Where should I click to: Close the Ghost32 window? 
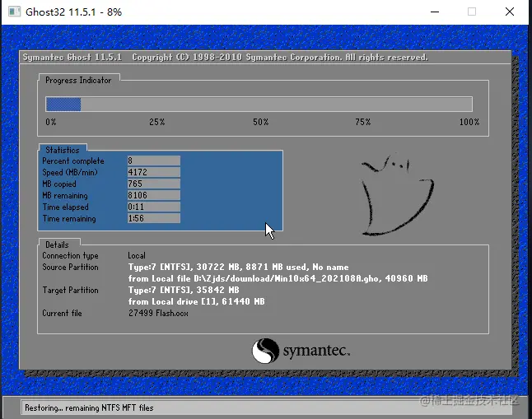(509, 12)
